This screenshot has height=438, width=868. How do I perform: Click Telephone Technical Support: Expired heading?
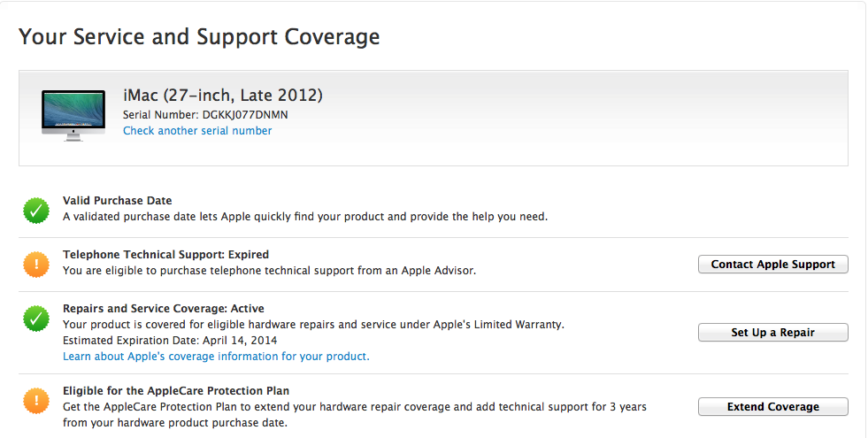click(x=165, y=255)
